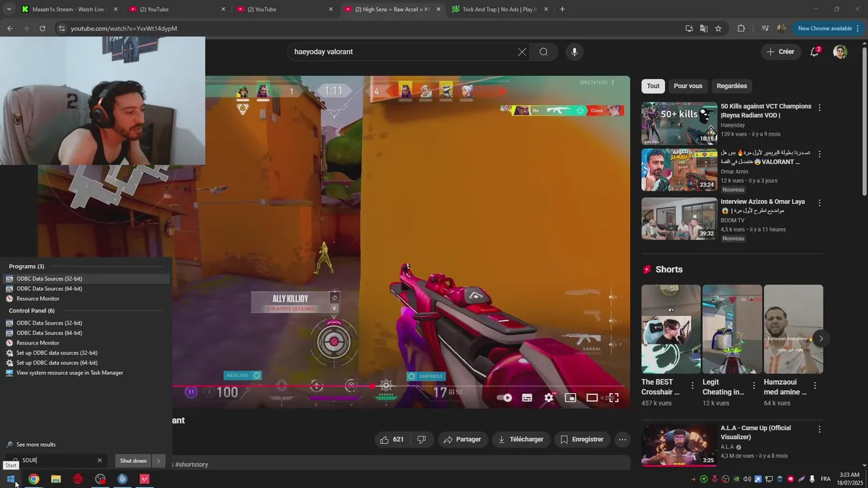Open options for 50 Kills video

click(x=819, y=108)
